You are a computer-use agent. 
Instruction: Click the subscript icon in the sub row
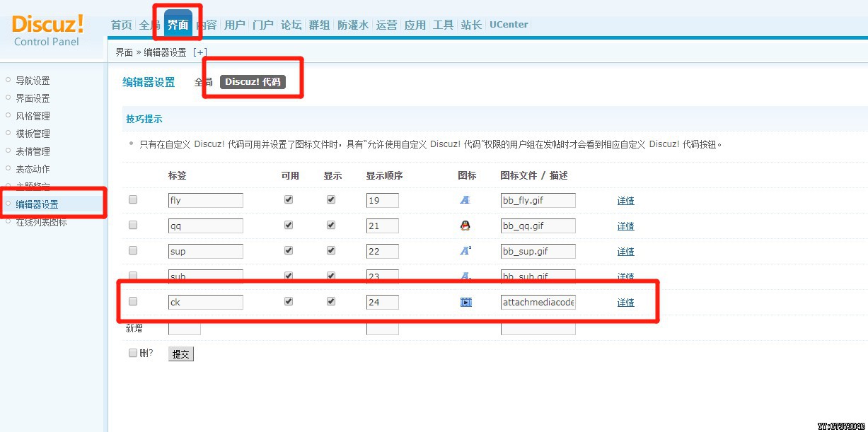click(x=465, y=276)
